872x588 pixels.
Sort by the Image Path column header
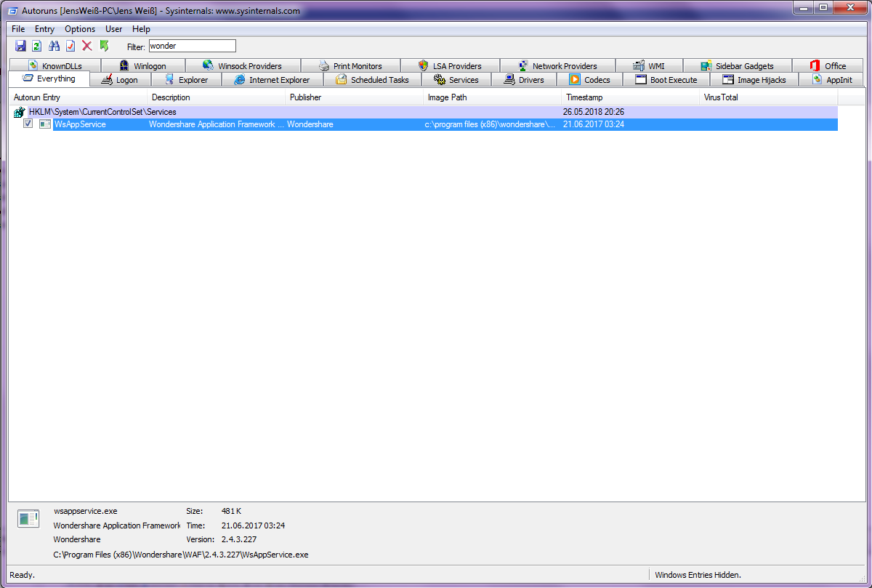coord(493,97)
